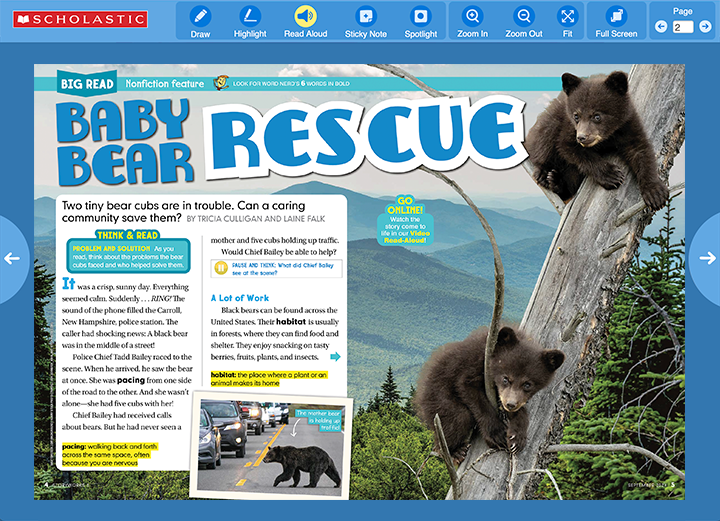This screenshot has width=720, height=521.
Task: Click the page number input field
Action: [682, 27]
